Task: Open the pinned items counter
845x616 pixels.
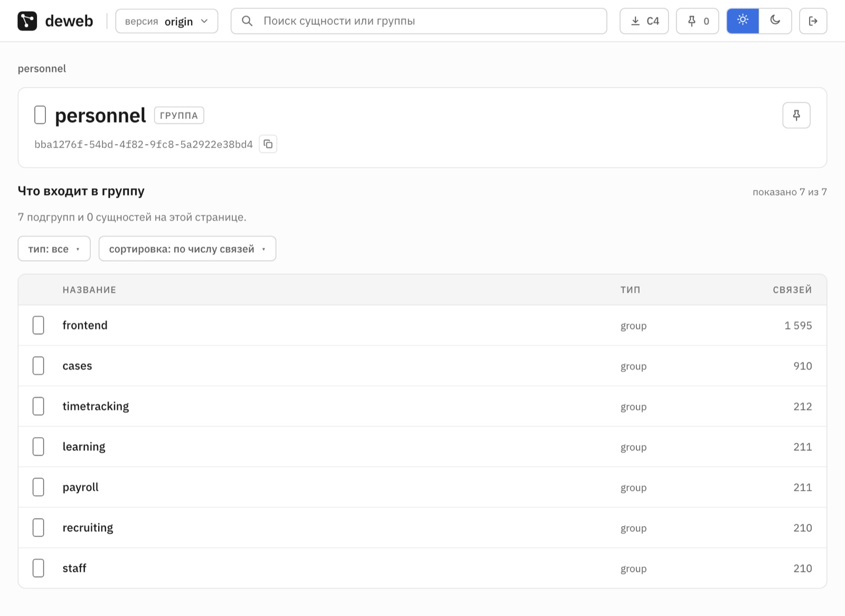Action: [698, 21]
